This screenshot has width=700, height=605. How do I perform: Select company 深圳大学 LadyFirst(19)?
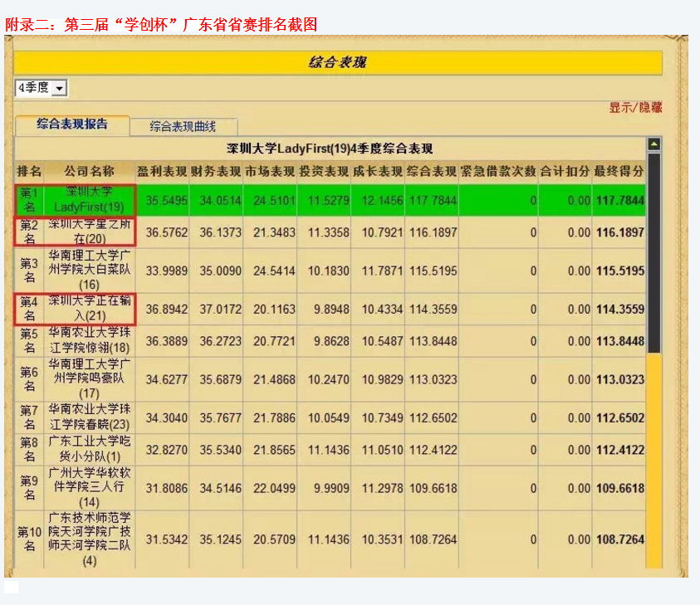point(90,200)
